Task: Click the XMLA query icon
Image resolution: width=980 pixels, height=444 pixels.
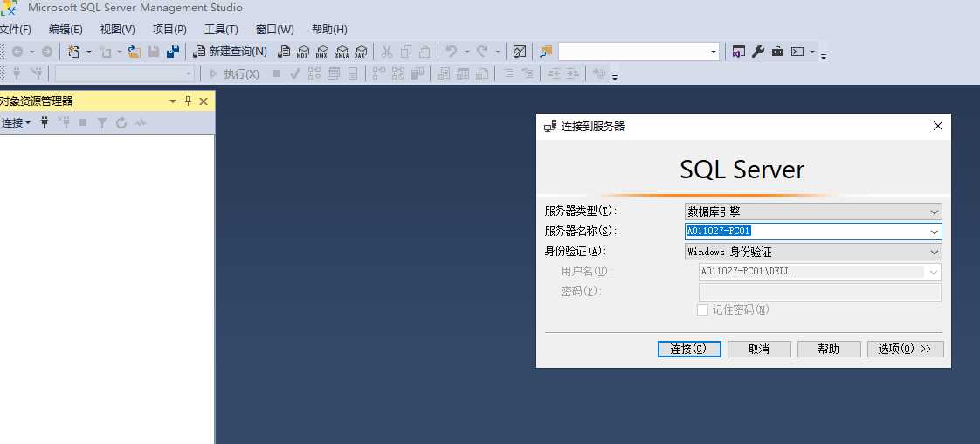Action: point(342,52)
